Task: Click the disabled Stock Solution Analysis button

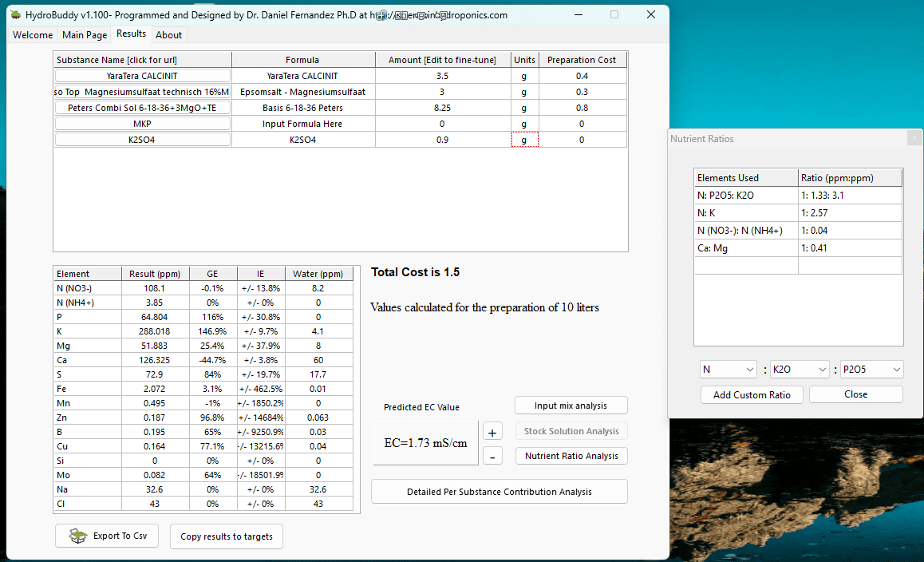Action: (x=571, y=431)
